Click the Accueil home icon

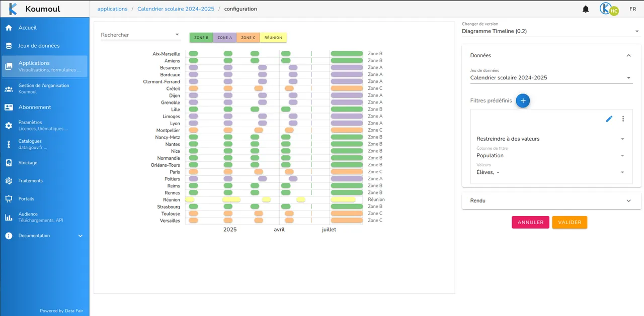[9, 28]
